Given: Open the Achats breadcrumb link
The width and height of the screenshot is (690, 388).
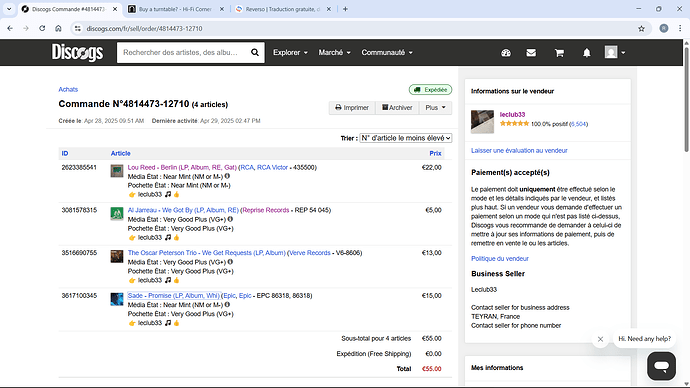Looking at the screenshot, I should coord(68,89).
